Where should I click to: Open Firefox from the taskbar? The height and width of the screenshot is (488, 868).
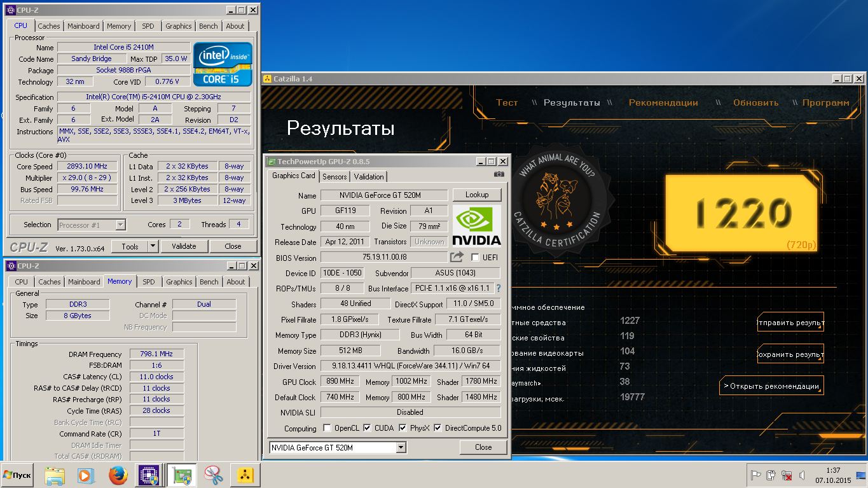pos(118,475)
